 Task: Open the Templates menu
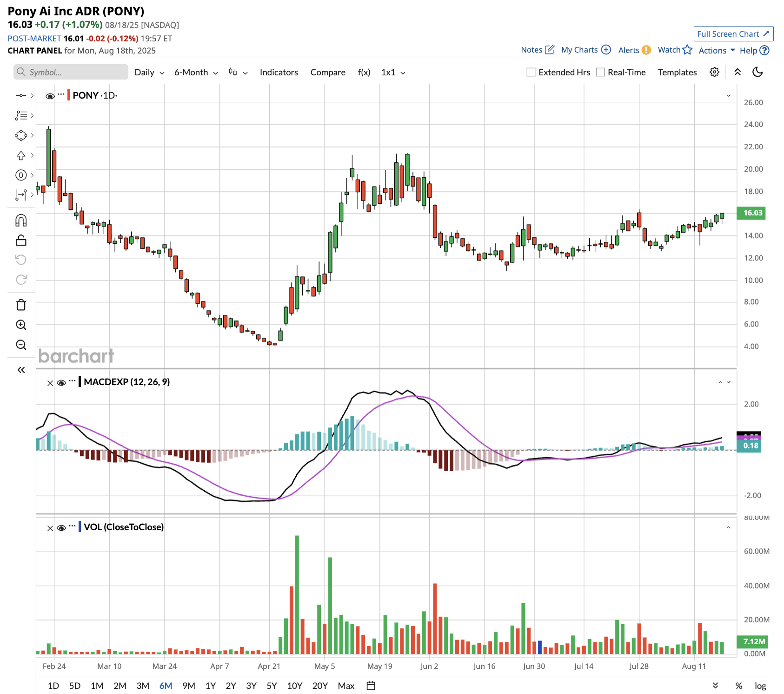(x=677, y=72)
